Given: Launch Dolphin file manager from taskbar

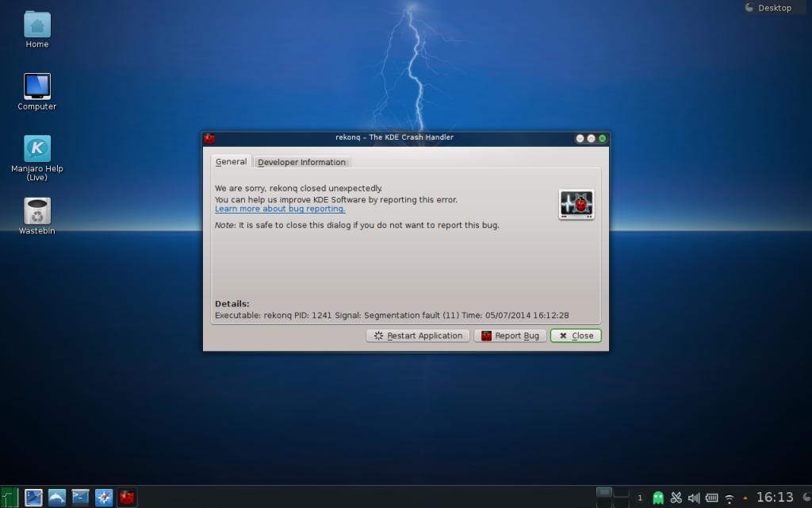Looking at the screenshot, I should [x=57, y=498].
